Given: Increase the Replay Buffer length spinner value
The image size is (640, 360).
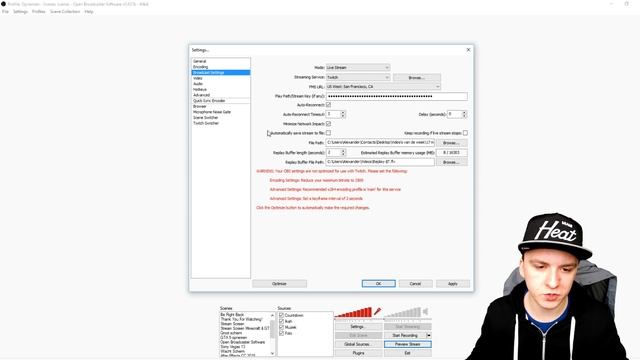Looking at the screenshot, I should 343,151.
